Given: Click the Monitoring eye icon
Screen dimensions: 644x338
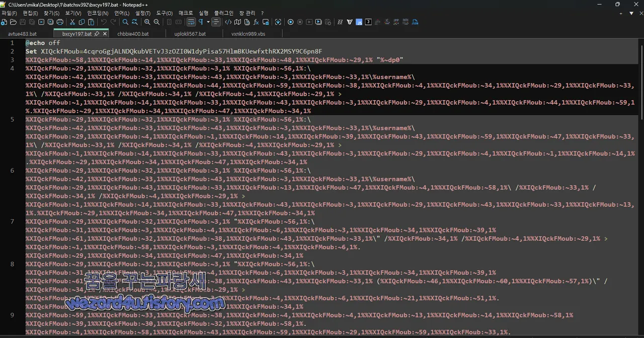Looking at the screenshot, I should coord(278,22).
